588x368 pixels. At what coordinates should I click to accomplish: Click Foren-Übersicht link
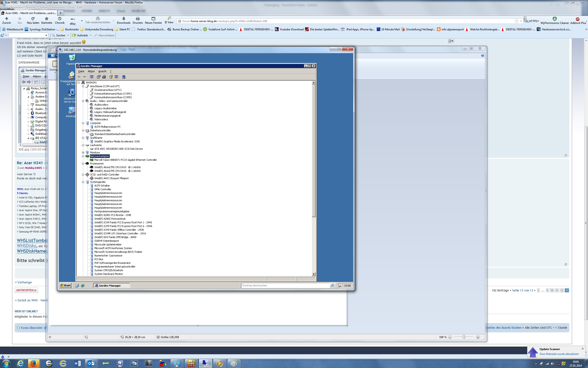coord(31,328)
